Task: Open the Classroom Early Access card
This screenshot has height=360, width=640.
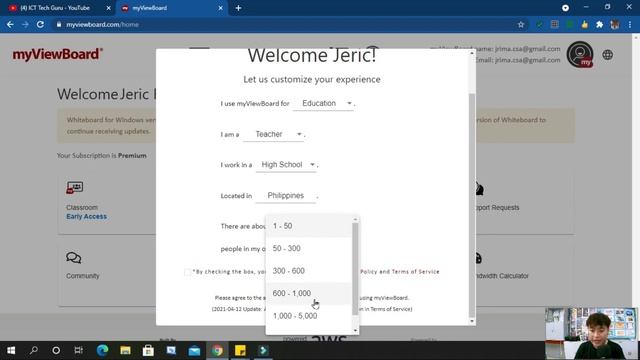Action: (x=107, y=204)
